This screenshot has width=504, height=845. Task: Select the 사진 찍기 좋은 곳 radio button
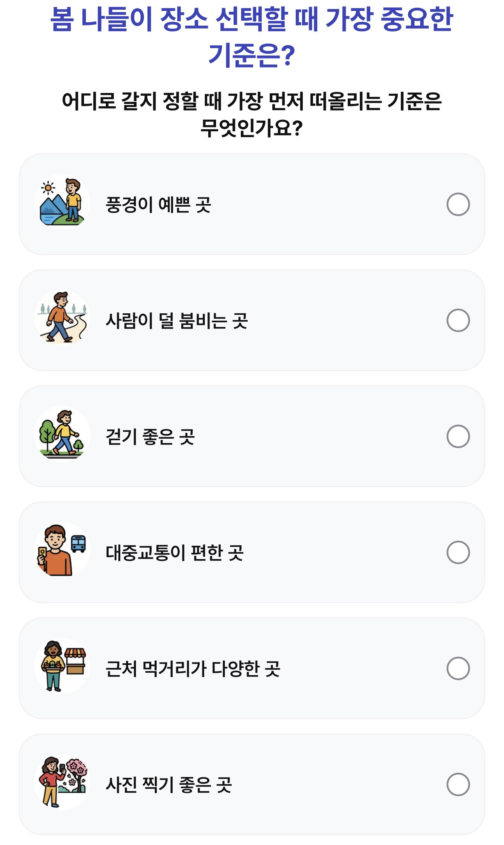pos(458,784)
